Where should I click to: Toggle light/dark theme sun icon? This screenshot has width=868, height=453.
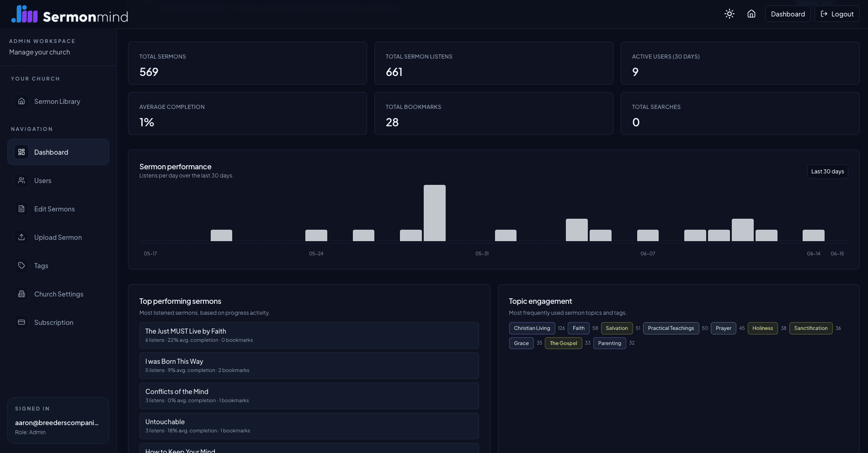click(x=730, y=14)
